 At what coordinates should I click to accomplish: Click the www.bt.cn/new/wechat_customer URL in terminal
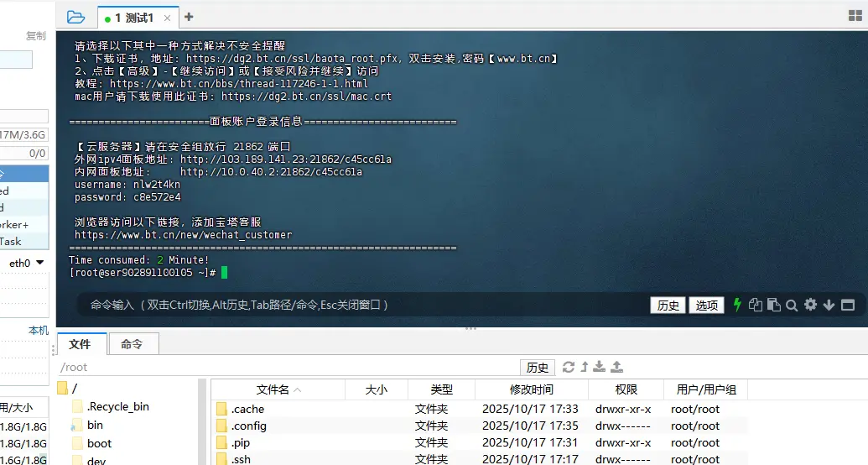[x=183, y=234]
